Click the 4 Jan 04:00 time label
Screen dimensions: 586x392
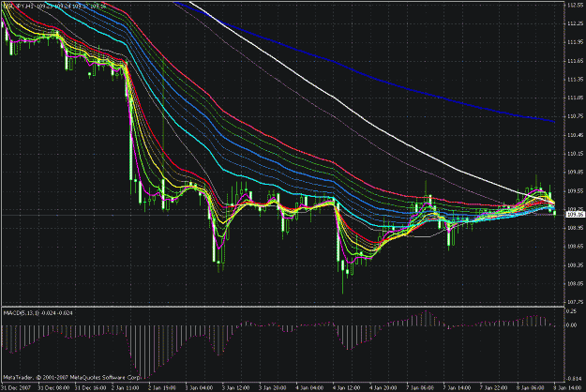309,388
